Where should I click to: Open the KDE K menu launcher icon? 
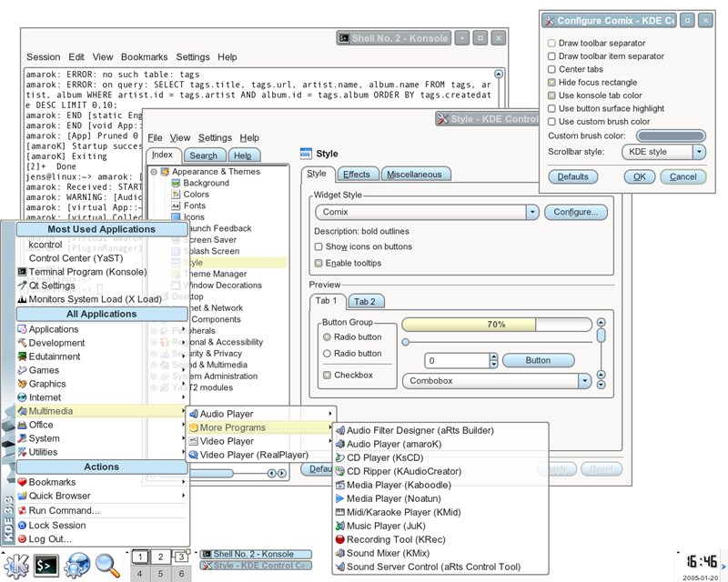coord(16,566)
